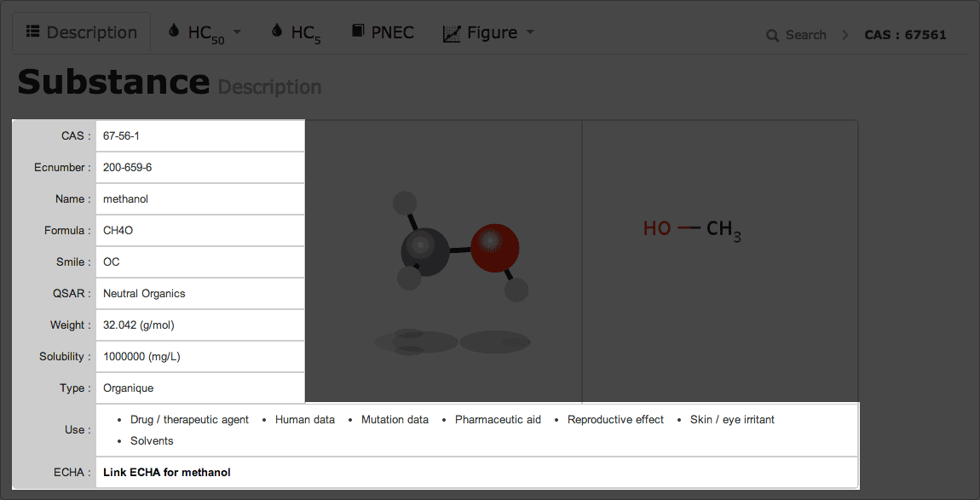
Task: Click the droplet icon beside HC50
Action: click(x=175, y=32)
